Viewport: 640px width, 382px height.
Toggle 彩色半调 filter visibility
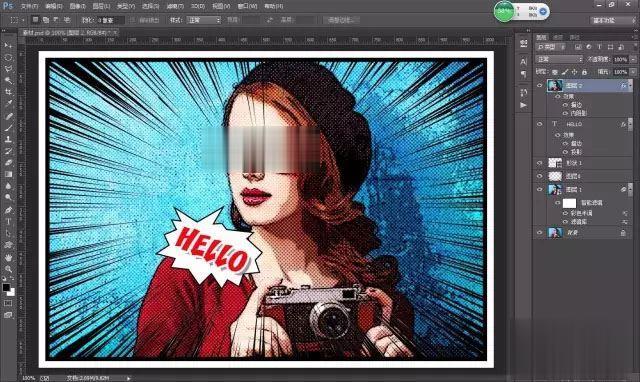coord(565,213)
